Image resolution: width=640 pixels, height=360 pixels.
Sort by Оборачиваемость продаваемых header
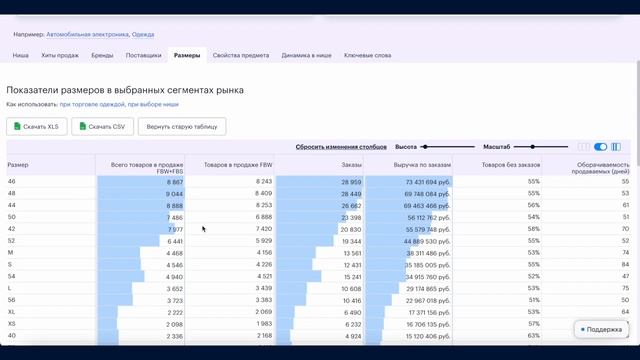click(x=600, y=168)
